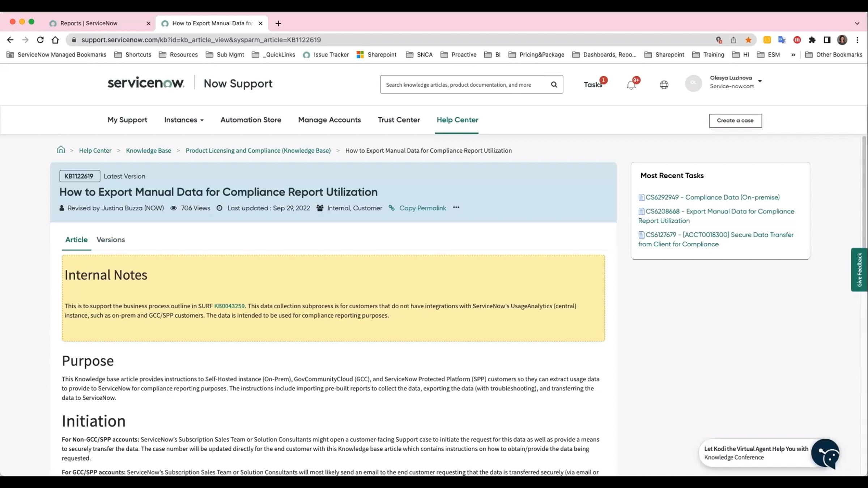Click the Chrome profile avatar
868x488 pixels.
(842, 40)
